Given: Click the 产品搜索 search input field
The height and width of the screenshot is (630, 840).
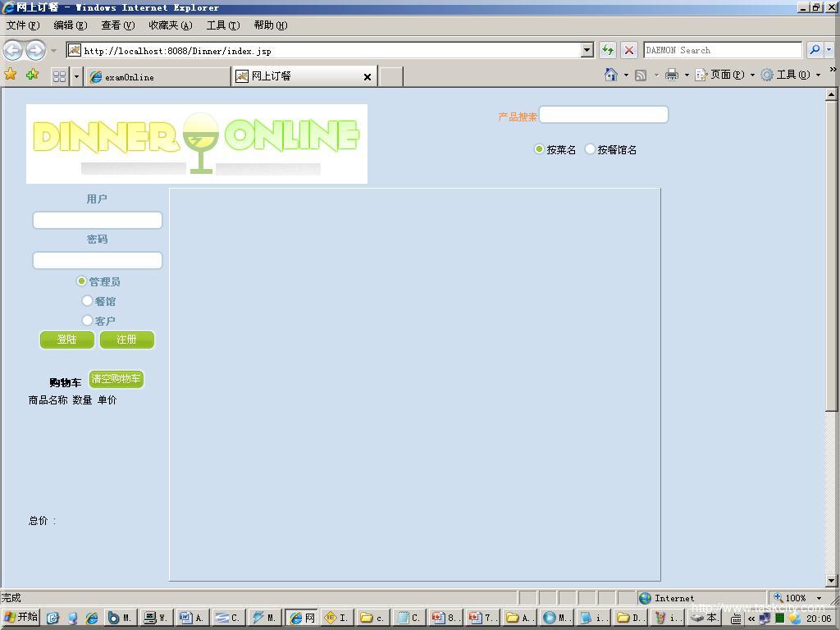Looking at the screenshot, I should (603, 115).
